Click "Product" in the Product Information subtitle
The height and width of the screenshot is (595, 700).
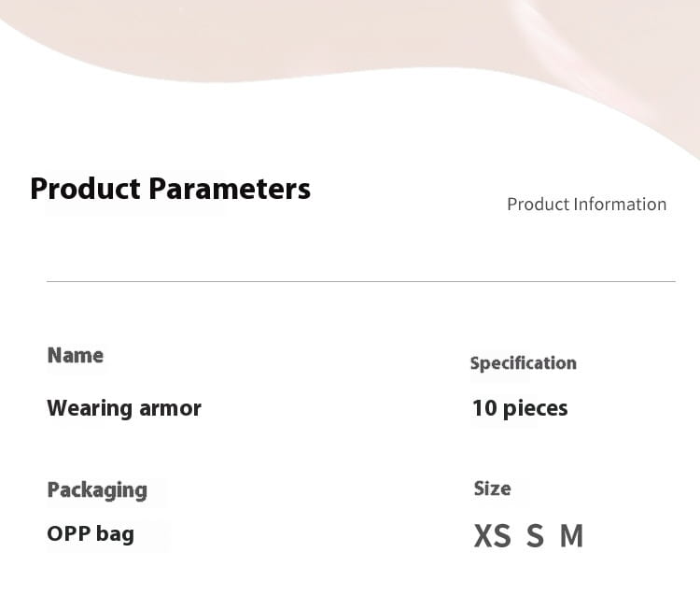pos(538,204)
